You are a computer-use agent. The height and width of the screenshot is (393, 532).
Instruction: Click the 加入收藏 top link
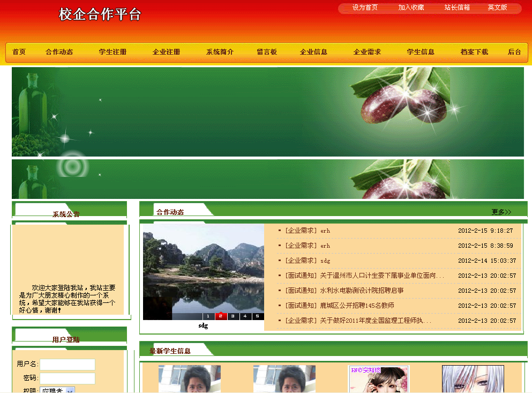click(411, 8)
